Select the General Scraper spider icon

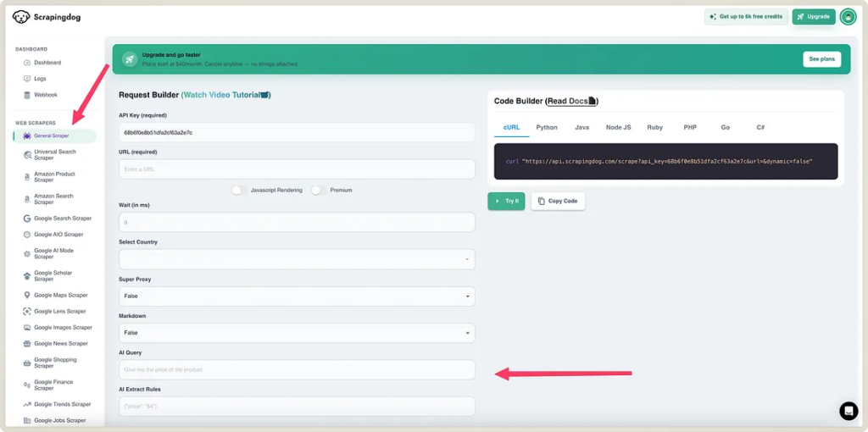pos(27,136)
